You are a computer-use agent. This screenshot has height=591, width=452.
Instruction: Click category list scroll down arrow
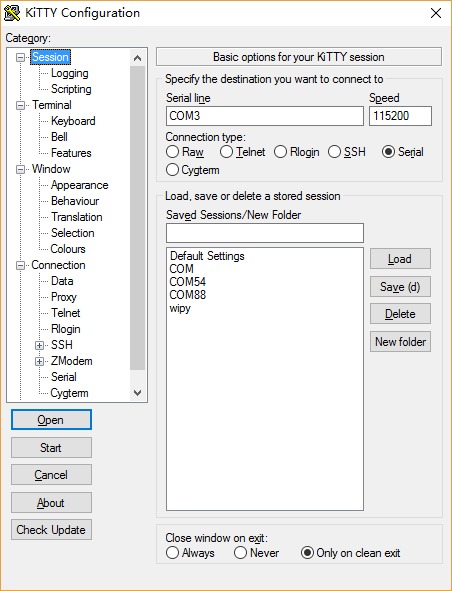point(138,393)
